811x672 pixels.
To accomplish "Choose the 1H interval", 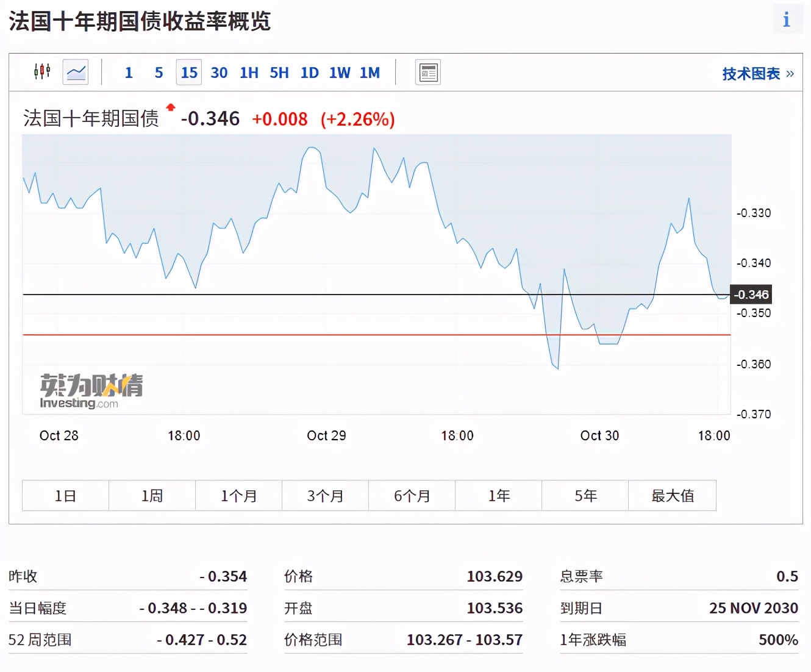I will point(249,73).
